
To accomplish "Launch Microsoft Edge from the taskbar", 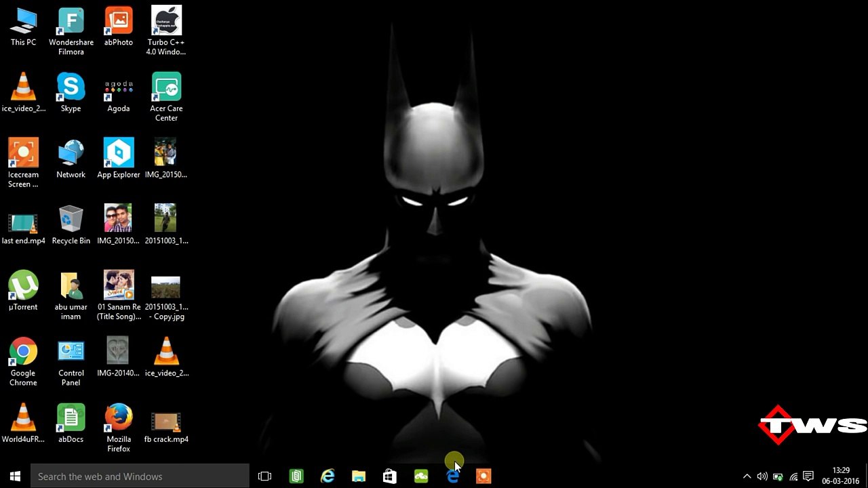I will pyautogui.click(x=452, y=476).
